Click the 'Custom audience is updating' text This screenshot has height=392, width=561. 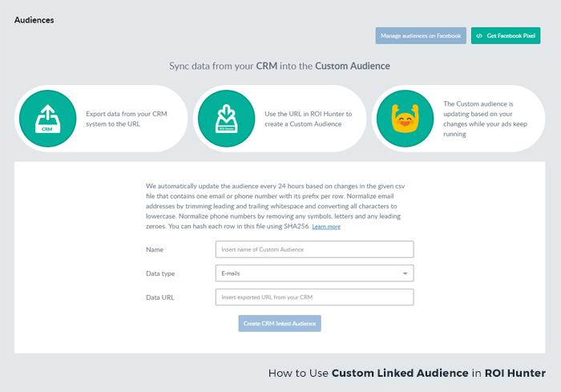click(485, 119)
